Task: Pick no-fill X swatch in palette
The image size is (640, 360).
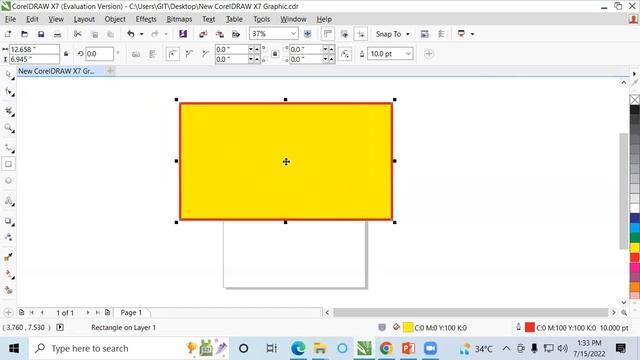Action: click(635, 100)
